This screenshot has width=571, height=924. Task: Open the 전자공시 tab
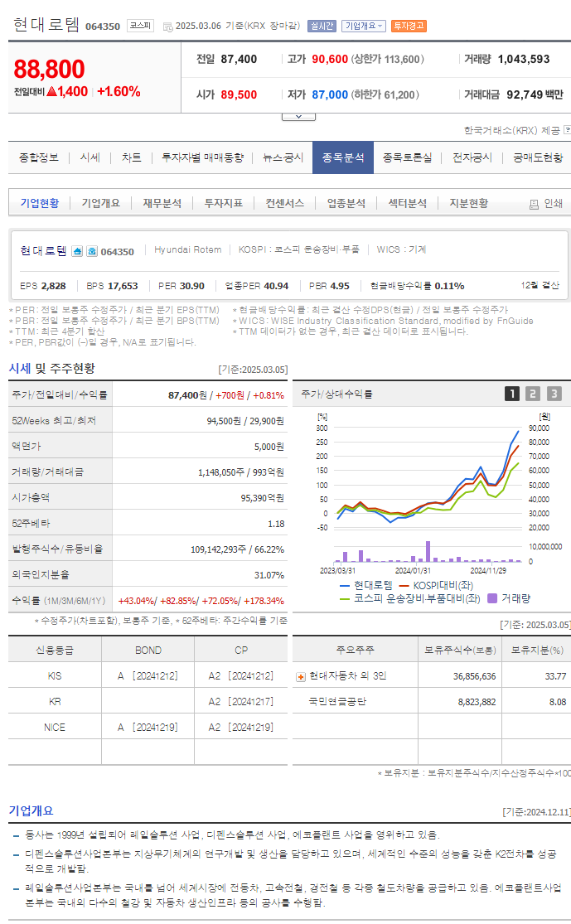pyautogui.click(x=472, y=157)
